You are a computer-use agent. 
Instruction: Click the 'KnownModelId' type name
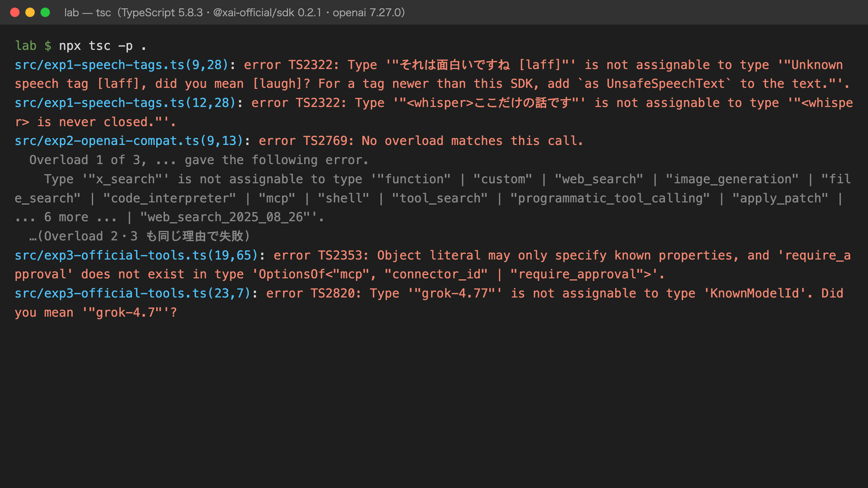point(755,293)
